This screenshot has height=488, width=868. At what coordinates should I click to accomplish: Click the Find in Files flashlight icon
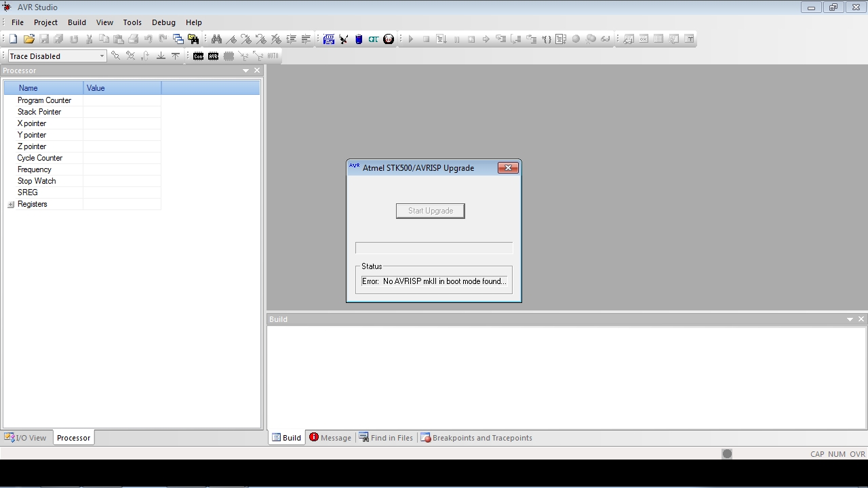193,39
